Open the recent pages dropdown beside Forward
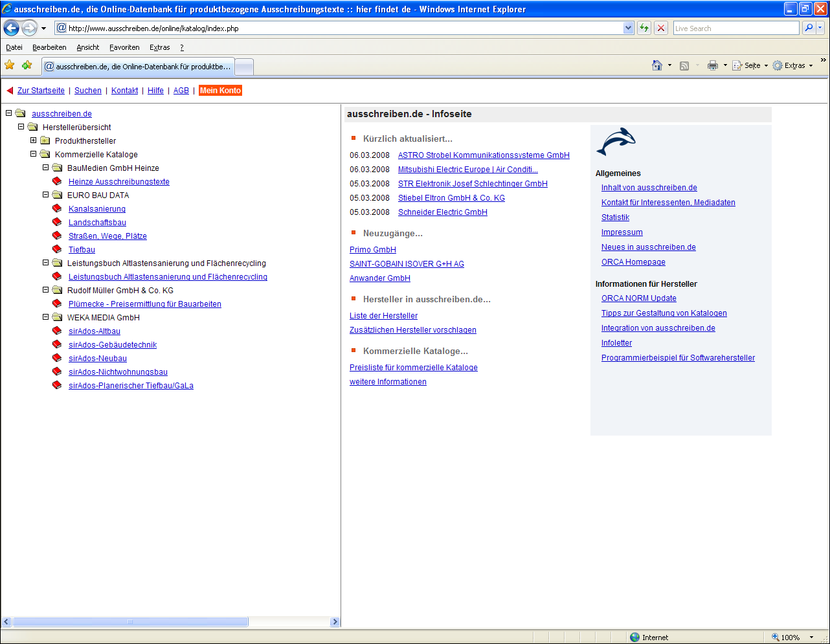830x644 pixels. [x=43, y=28]
